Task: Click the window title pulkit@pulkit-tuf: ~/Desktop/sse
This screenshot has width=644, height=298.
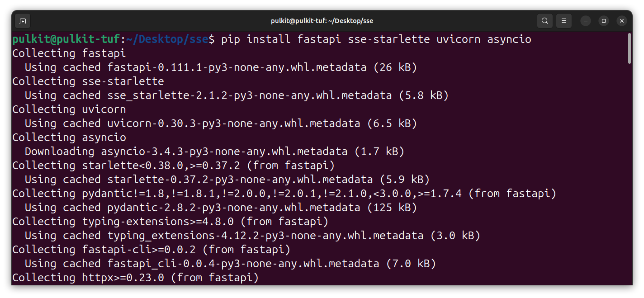Action: tap(322, 21)
